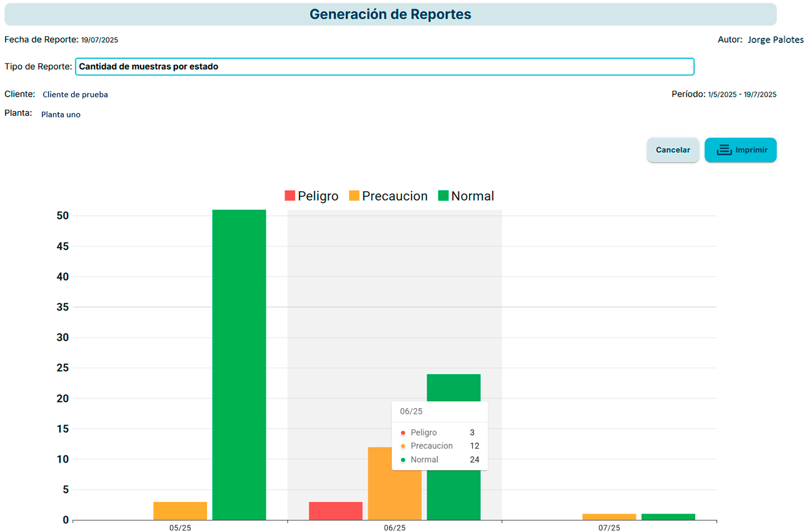Click the Normal legend label text
The width and height of the screenshot is (810, 532).
pos(473,196)
